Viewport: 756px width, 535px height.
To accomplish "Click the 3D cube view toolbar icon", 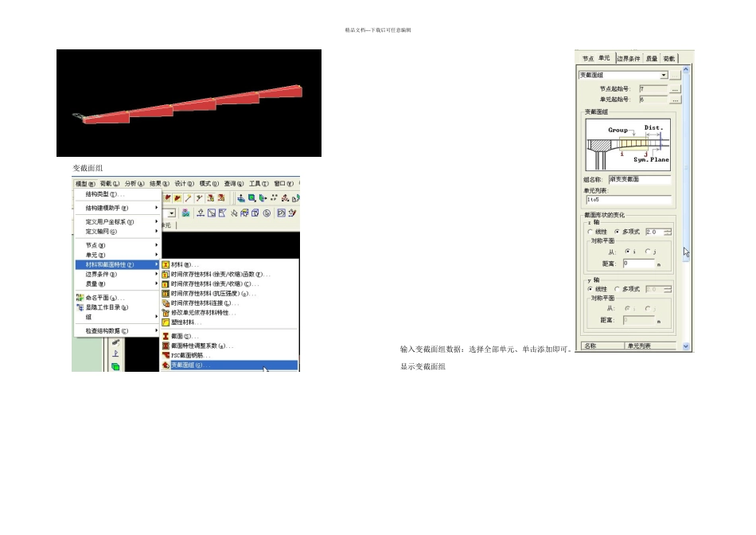I will tap(255, 213).
